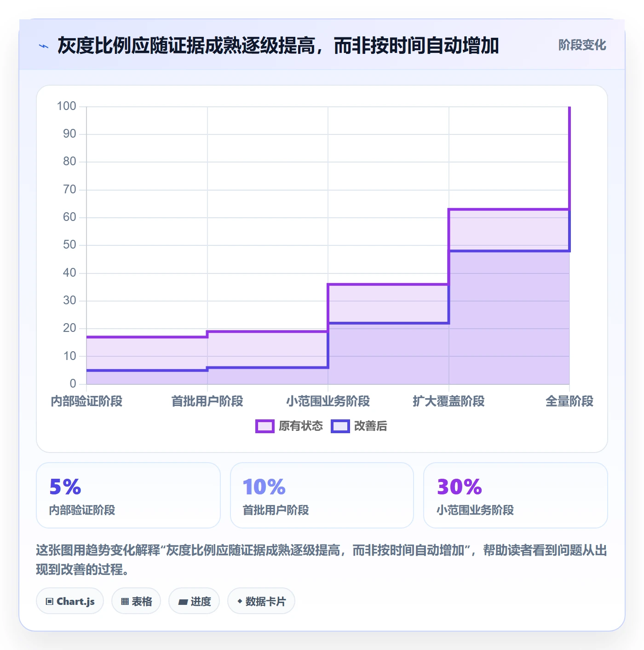The width and height of the screenshot is (644, 650).
Task: Toggle the 改善后 legend swatch
Action: tap(340, 426)
